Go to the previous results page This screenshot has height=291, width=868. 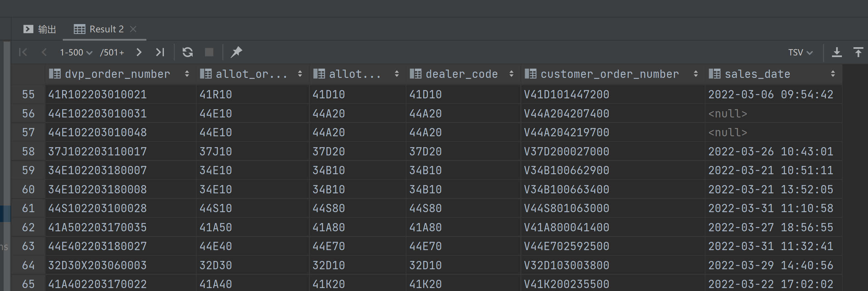[44, 52]
